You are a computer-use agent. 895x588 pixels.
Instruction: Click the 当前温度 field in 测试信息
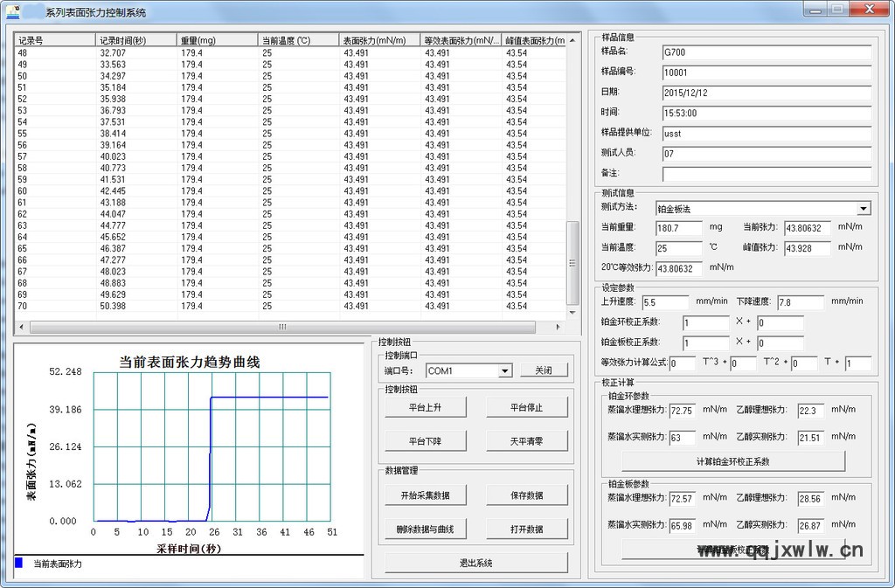coord(678,248)
